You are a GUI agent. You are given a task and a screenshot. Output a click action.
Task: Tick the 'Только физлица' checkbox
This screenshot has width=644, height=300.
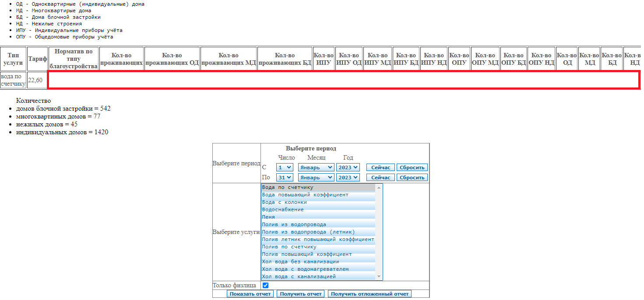click(x=265, y=286)
